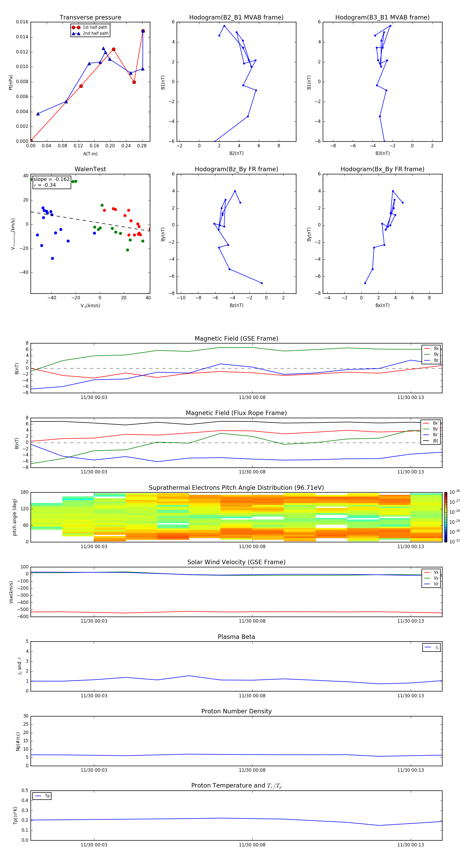Click the "B3(nT)" x-axis label
Image resolution: width=473 pixels, height=868 pixels.
(x=382, y=153)
